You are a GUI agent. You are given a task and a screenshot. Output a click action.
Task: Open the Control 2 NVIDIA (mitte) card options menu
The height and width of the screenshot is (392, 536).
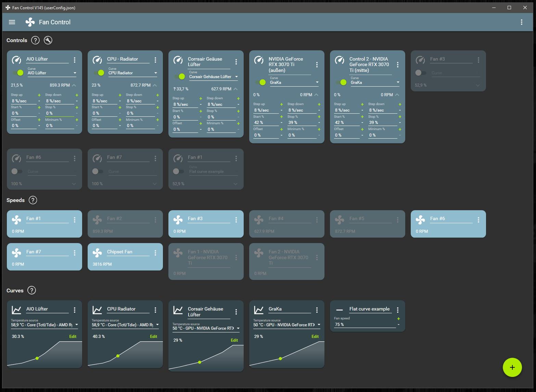coord(398,65)
